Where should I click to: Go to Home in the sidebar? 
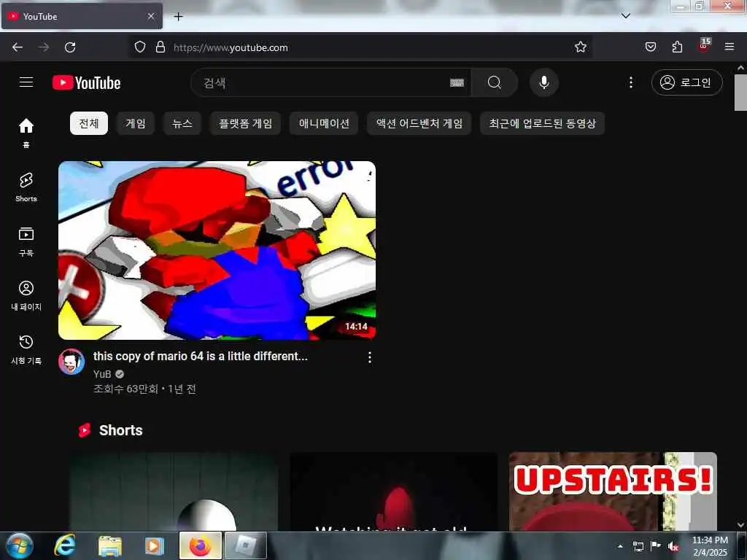tap(26, 133)
